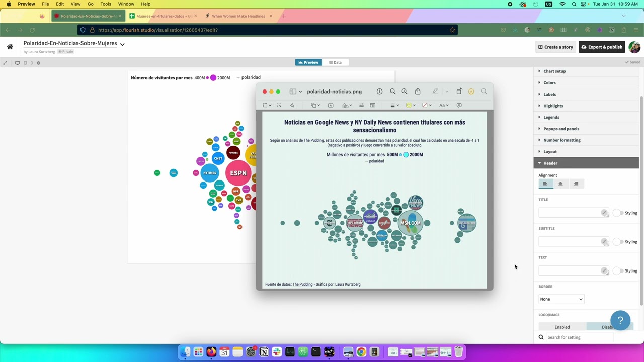Insert a text box in Preview
Image resolution: width=644 pixels, height=362 pixels.
pos(331,105)
